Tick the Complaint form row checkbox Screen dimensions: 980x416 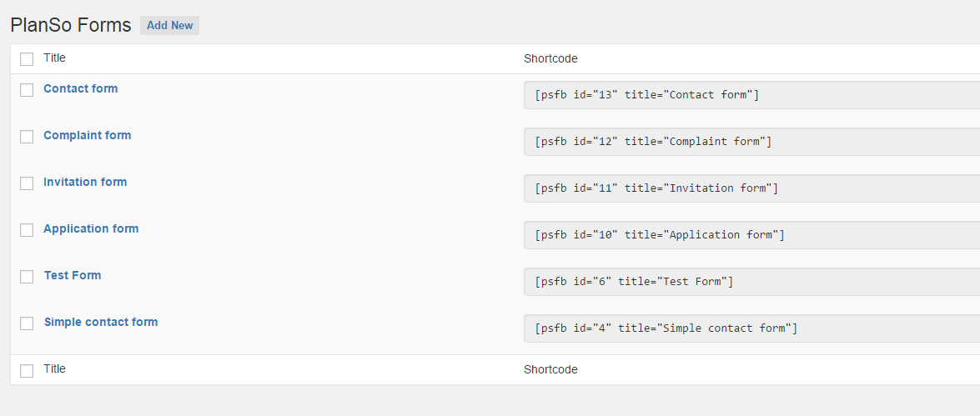pos(27,137)
